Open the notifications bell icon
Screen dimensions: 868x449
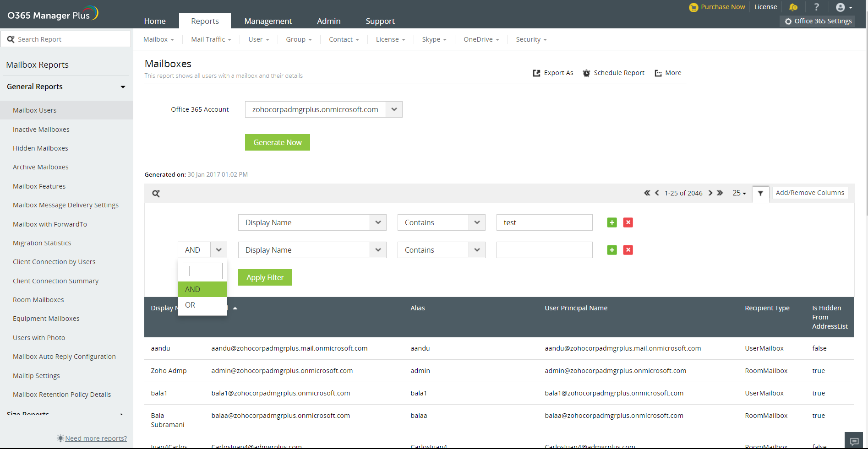coord(793,7)
